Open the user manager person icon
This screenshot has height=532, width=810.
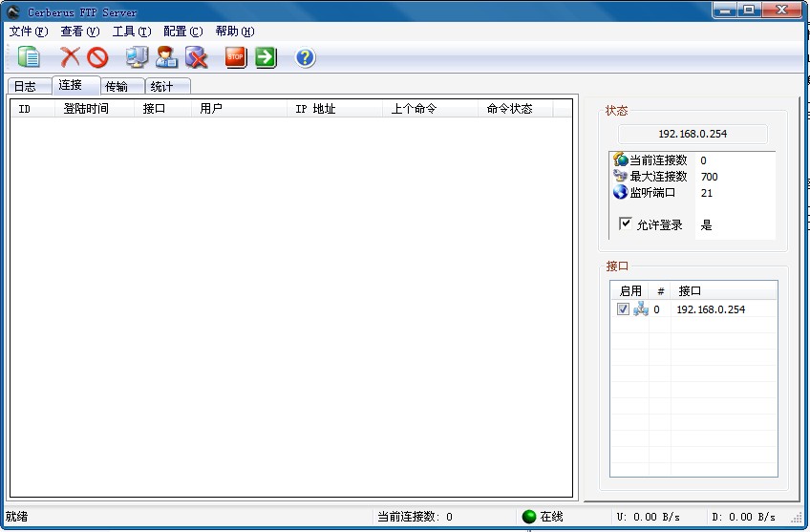[x=167, y=57]
